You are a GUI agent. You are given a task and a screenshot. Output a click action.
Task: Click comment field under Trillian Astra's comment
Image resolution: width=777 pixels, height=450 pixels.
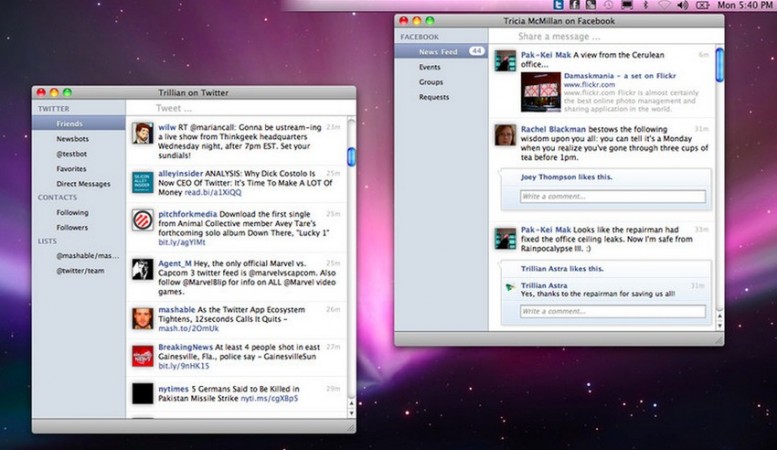(x=612, y=311)
